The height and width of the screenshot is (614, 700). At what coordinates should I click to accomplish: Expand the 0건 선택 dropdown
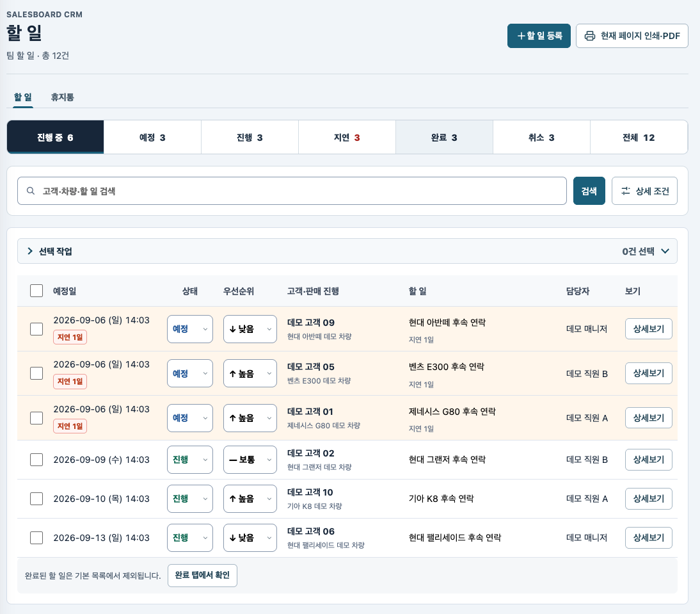tap(646, 251)
